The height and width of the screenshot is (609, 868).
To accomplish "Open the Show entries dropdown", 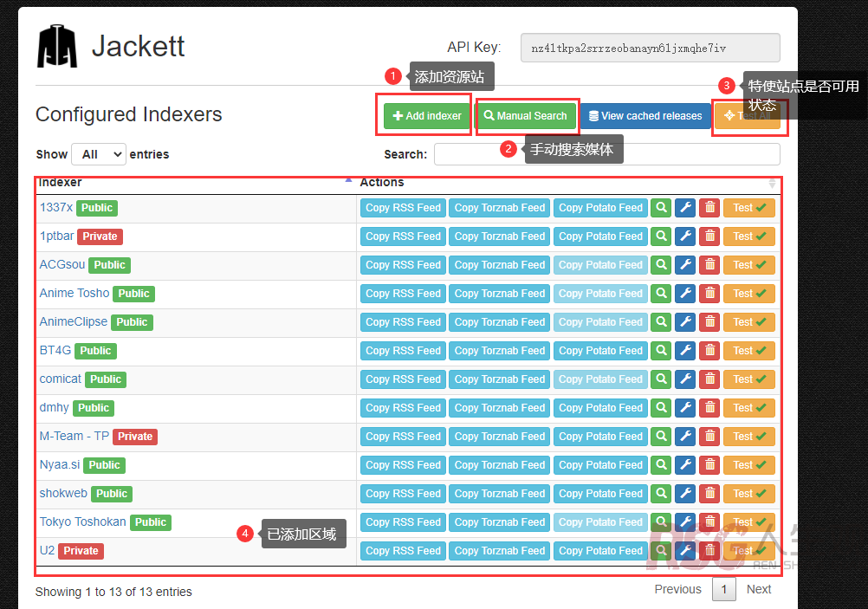I will point(99,154).
